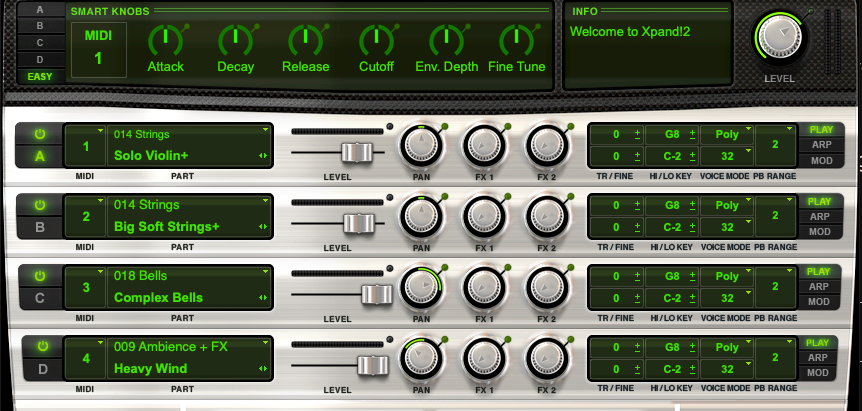Open MIDI channel 2 dropdown in part B
862x411 pixels.
tap(86, 216)
